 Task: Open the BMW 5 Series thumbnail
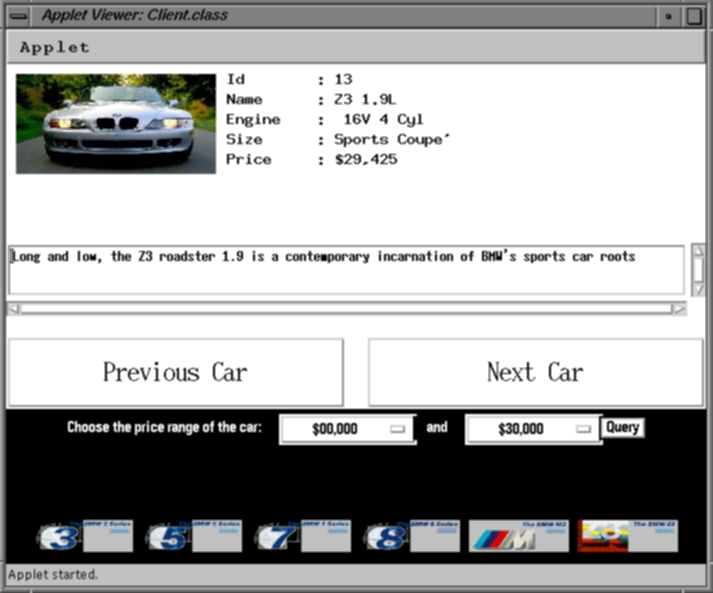[x=194, y=536]
